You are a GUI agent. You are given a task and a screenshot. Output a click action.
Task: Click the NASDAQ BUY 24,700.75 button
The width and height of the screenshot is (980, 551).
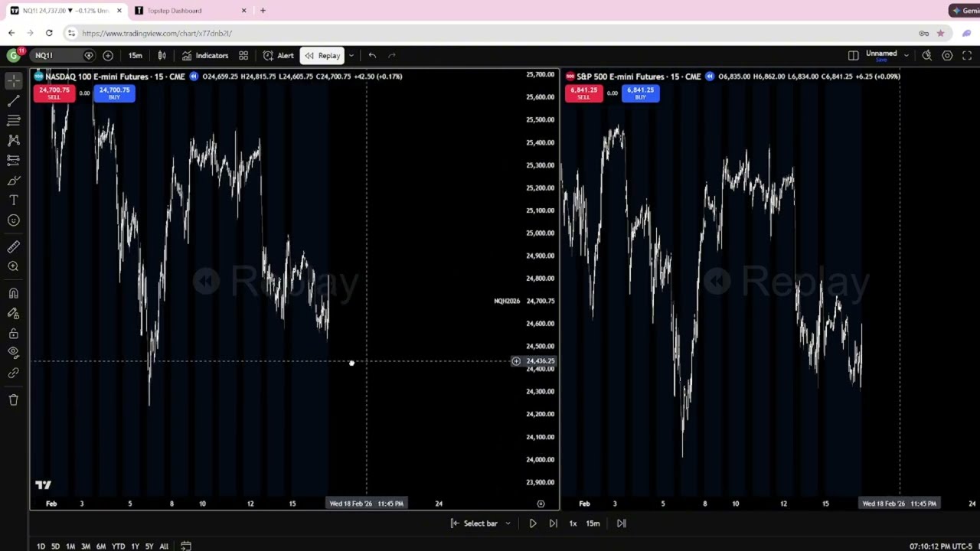[x=114, y=93]
